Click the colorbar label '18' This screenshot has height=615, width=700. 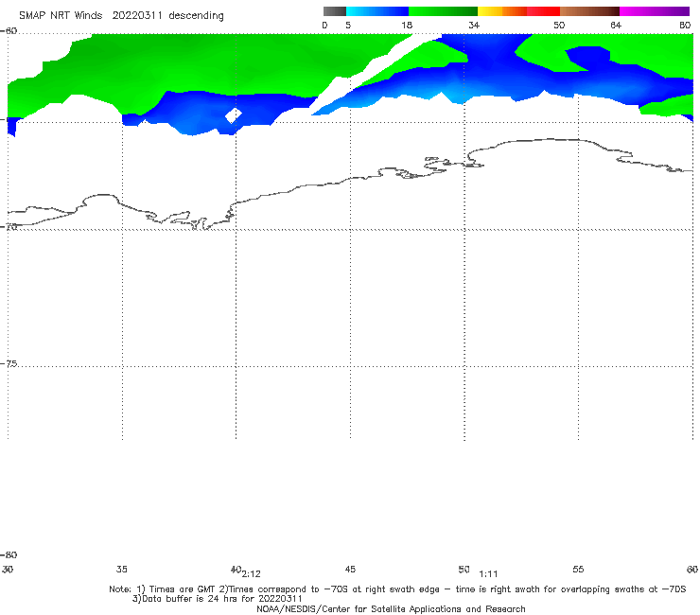(x=406, y=25)
